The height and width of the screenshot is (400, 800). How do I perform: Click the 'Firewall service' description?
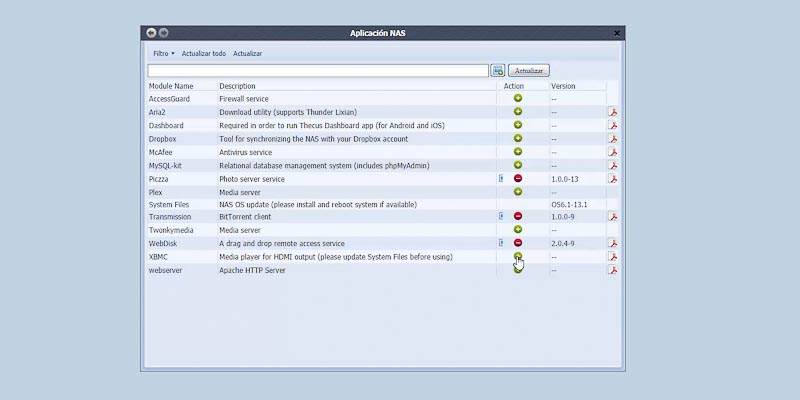pyautogui.click(x=243, y=99)
